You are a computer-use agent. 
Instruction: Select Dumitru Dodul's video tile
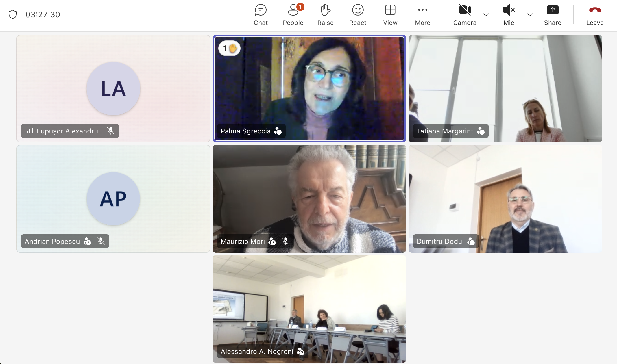pyautogui.click(x=505, y=199)
